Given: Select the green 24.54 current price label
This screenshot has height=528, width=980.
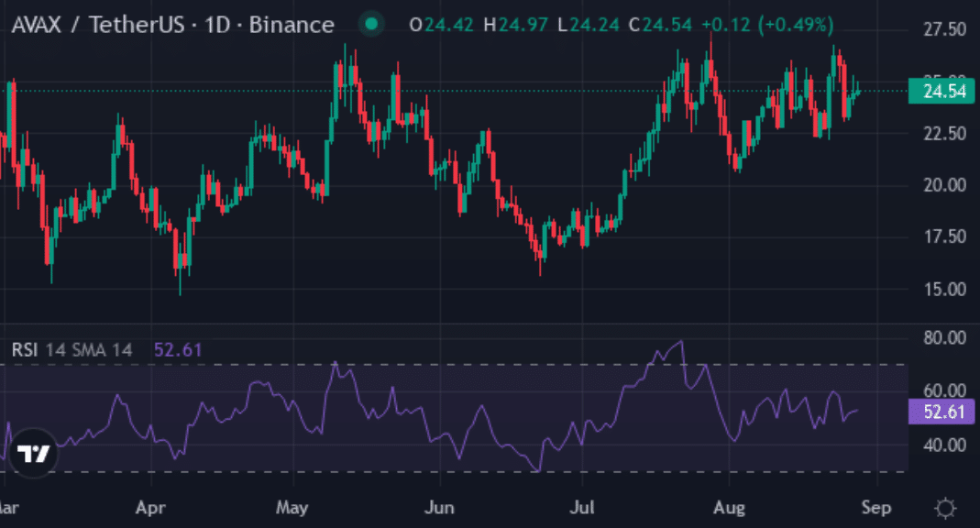Looking at the screenshot, I should pos(941,92).
